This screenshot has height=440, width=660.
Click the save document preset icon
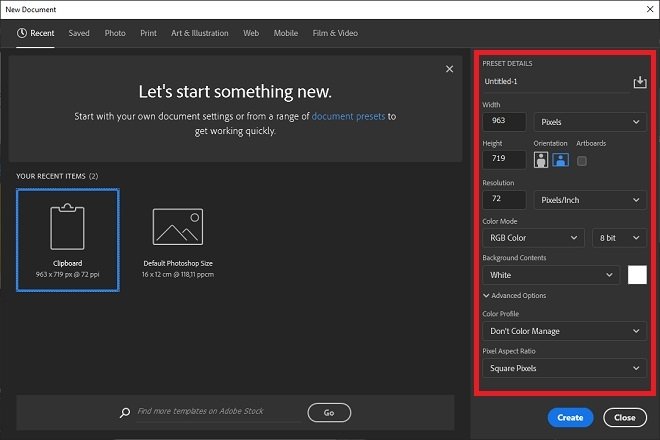pos(640,82)
